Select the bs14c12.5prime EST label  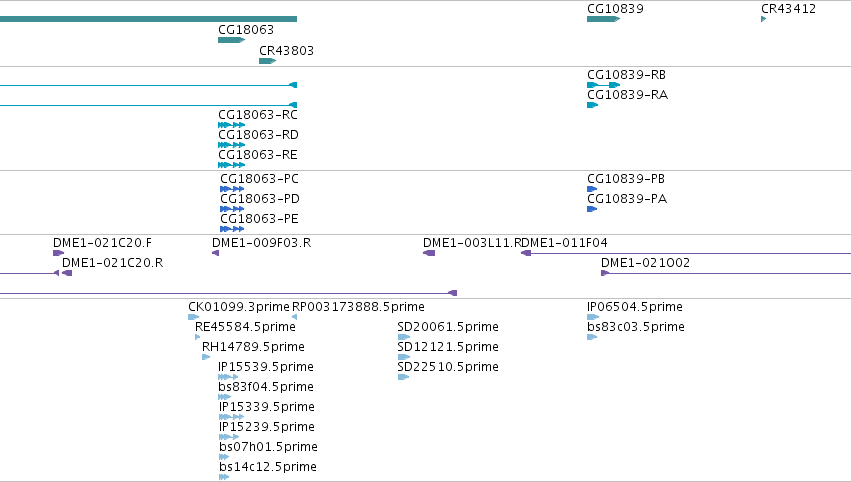pyautogui.click(x=268, y=468)
